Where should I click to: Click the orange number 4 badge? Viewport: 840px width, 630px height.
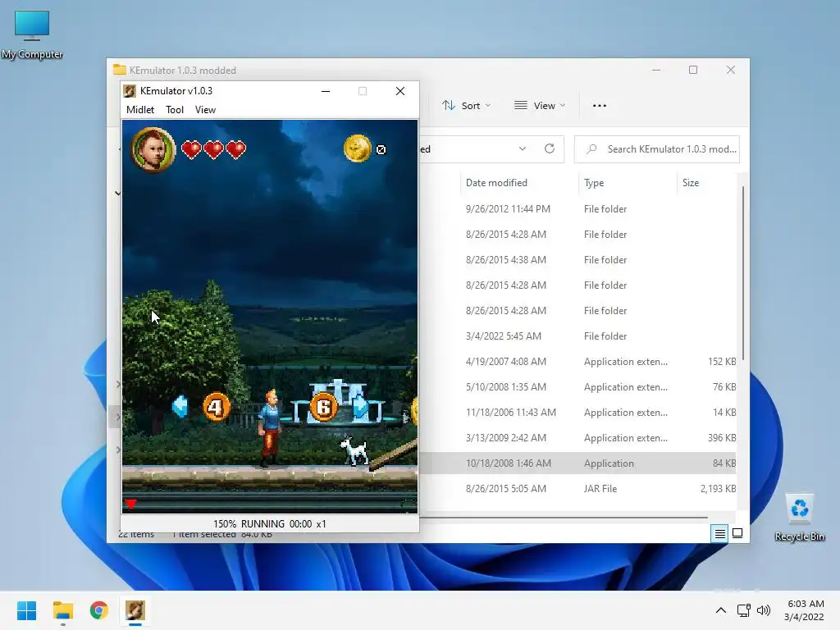tap(216, 407)
